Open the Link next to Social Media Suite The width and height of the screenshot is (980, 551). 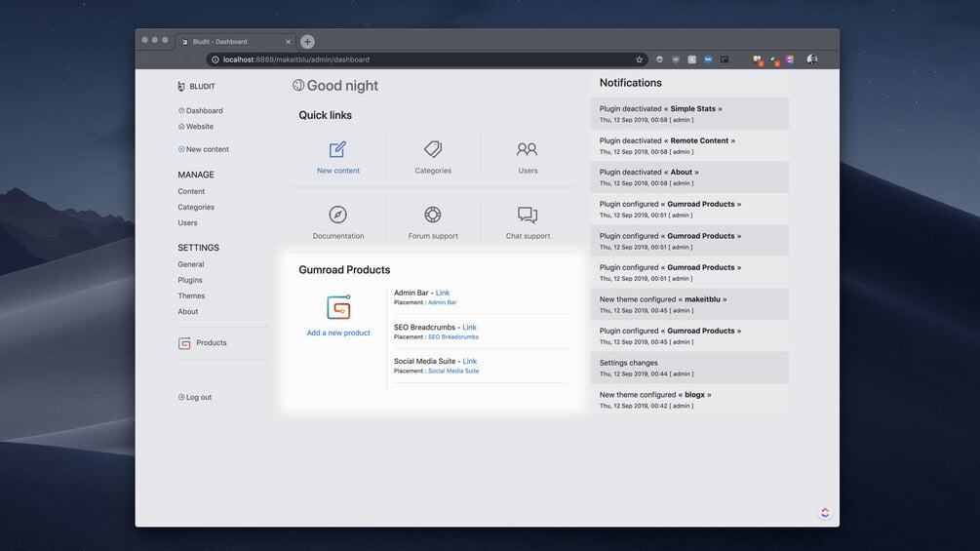(x=469, y=361)
